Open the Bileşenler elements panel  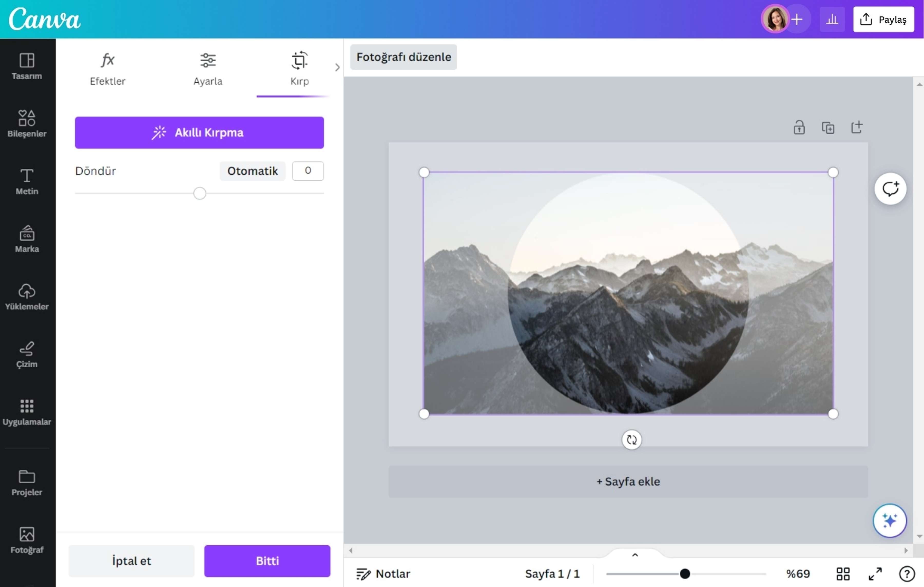27,123
